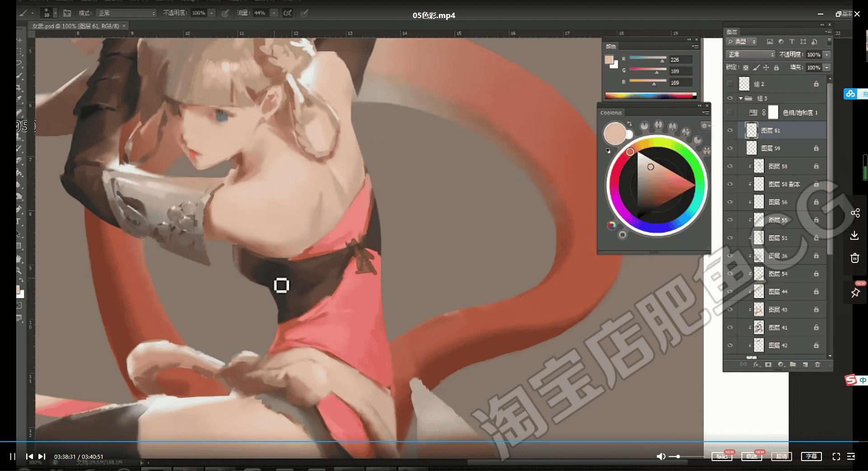Click the pin icon with NEW badge
Viewport: 868px width, 471px height.
click(855, 292)
